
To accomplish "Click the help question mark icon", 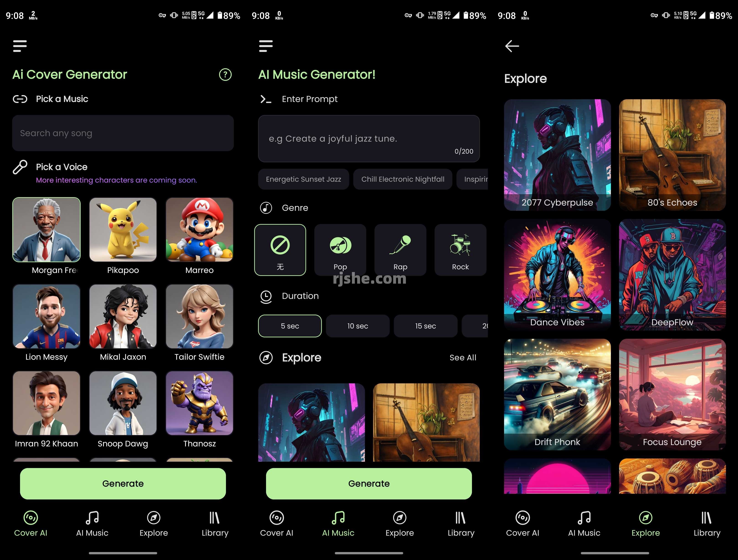I will point(227,75).
